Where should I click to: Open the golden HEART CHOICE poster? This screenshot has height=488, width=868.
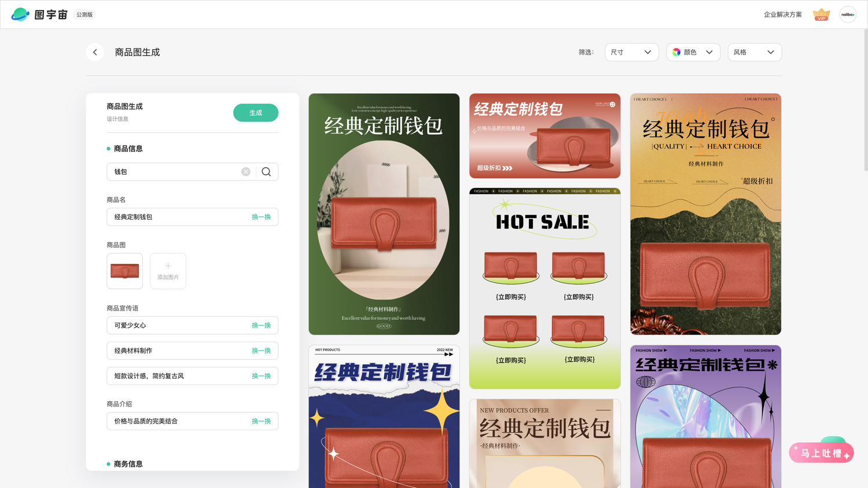click(x=705, y=214)
